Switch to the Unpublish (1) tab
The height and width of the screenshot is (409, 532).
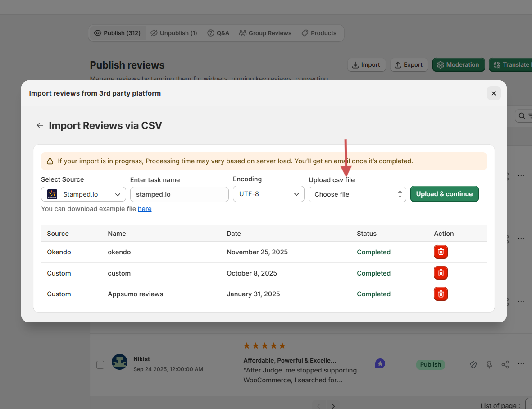coord(173,33)
